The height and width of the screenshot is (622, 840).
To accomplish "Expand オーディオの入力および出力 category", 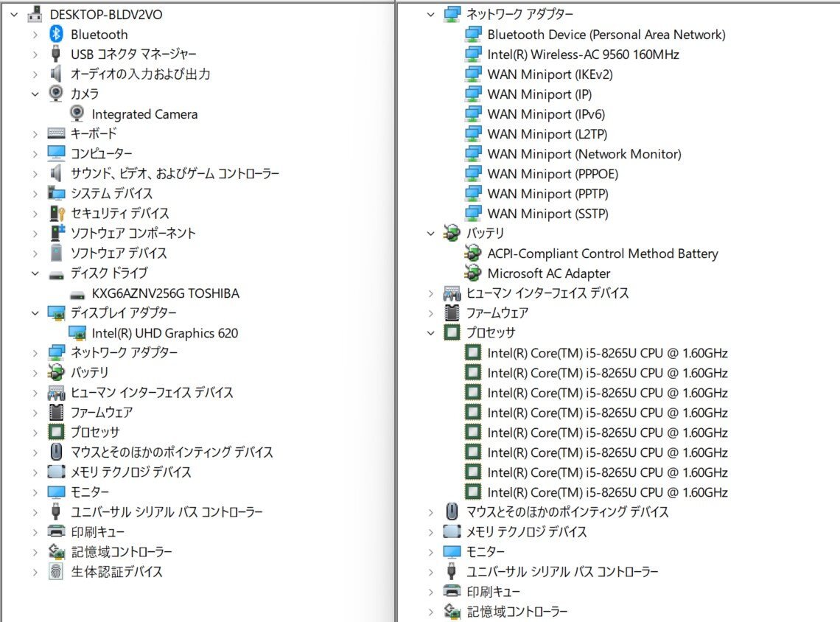I will (x=35, y=74).
